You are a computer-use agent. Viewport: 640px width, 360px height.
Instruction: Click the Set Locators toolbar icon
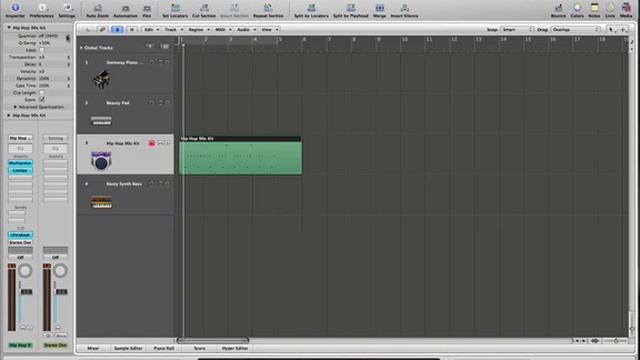pos(175,7)
